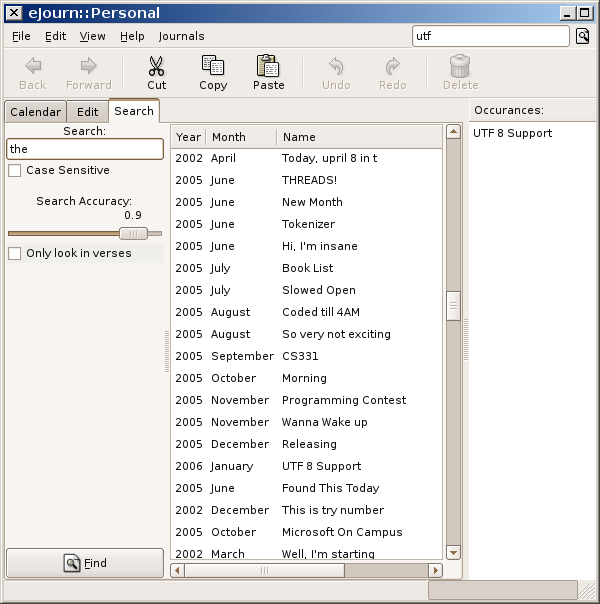Select the 'So very not exciting' row
This screenshot has width=600, height=604.
point(307,334)
